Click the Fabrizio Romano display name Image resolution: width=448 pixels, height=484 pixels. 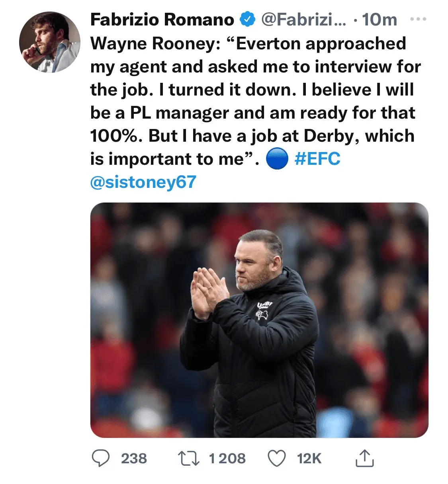pyautogui.click(x=162, y=20)
